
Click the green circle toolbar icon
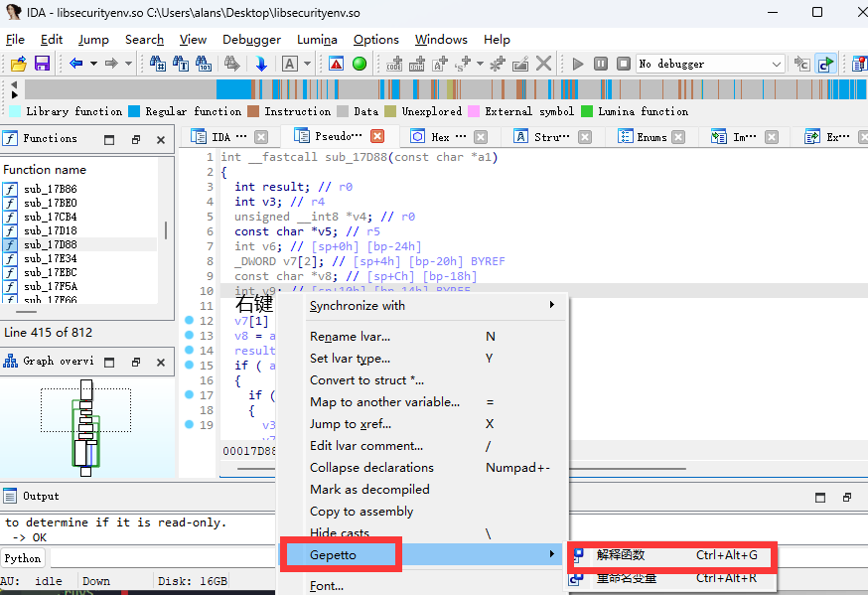(x=360, y=64)
